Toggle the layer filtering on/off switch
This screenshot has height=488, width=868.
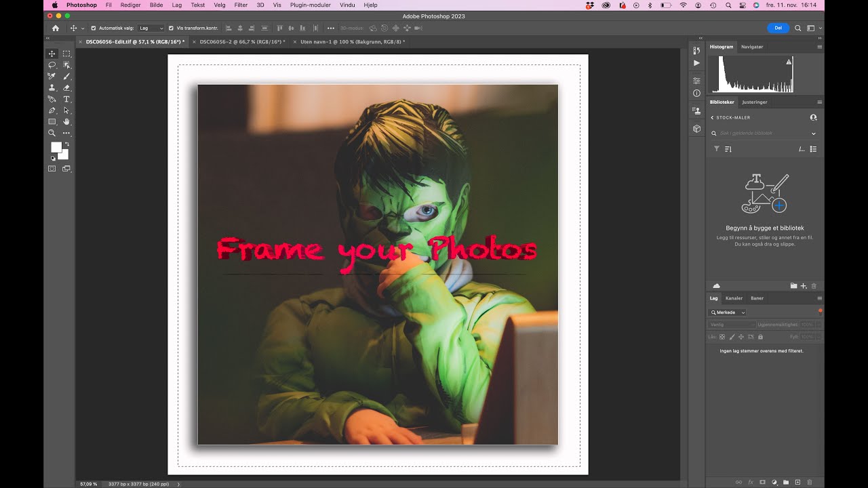[x=820, y=311]
